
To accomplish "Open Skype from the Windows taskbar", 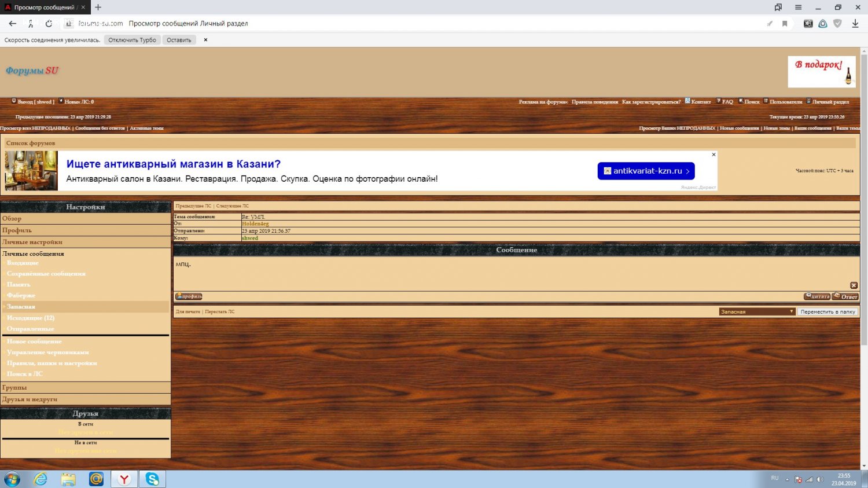I will tap(152, 479).
